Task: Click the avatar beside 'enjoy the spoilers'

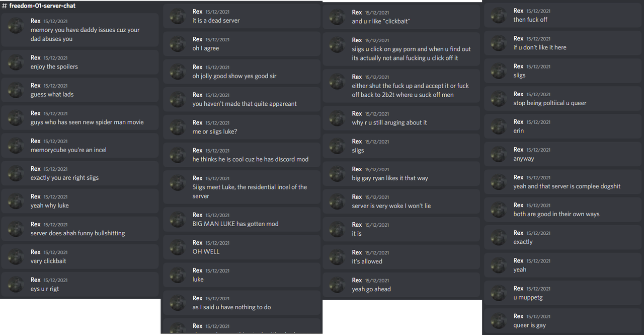Action: 16,62
